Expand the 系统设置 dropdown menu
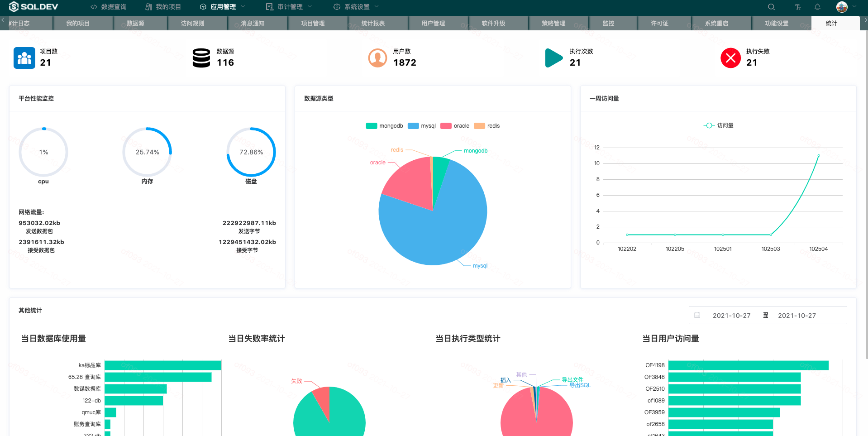868x436 pixels. tap(356, 7)
